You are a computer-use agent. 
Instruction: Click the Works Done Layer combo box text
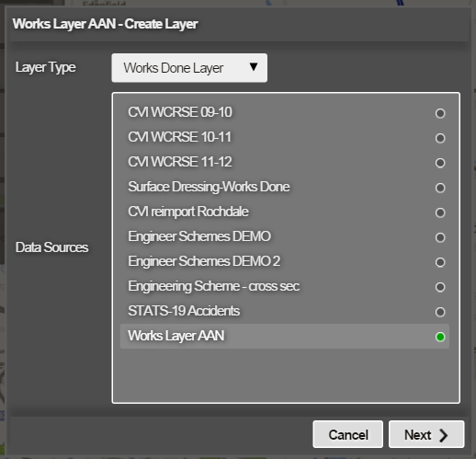[174, 68]
